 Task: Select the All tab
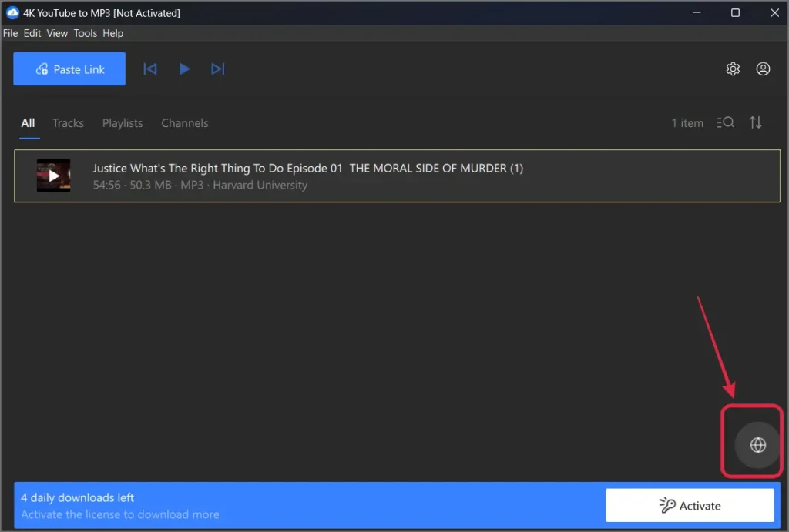(x=28, y=123)
